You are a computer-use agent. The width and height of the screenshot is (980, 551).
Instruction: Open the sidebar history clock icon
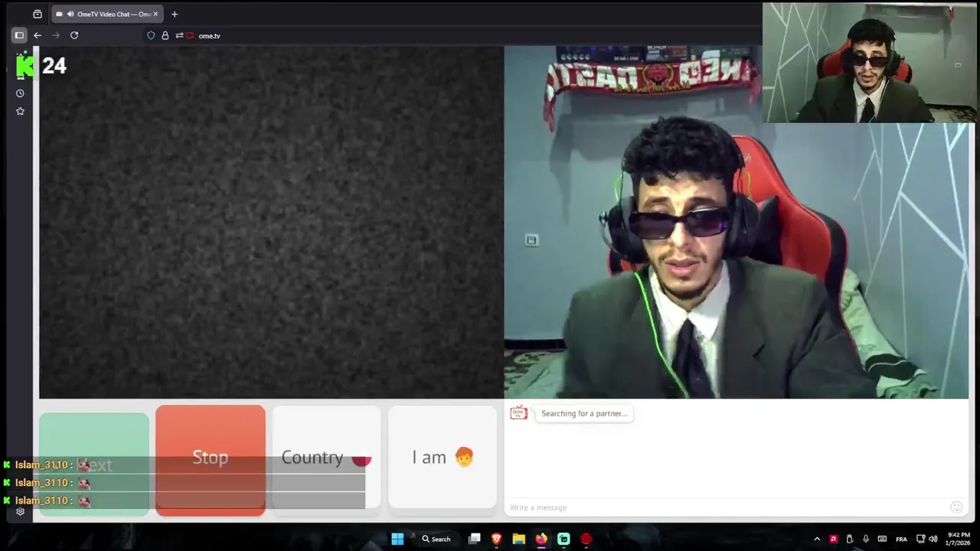click(20, 93)
